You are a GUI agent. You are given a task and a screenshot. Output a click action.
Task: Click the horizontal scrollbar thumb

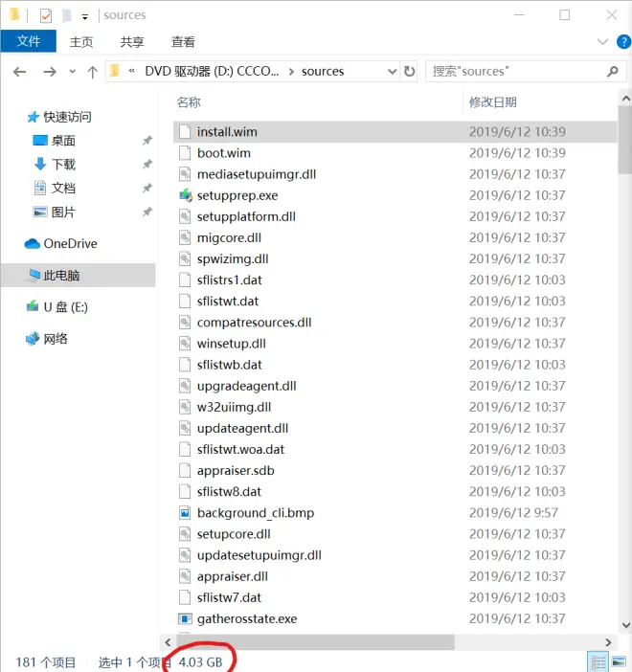coord(315,642)
